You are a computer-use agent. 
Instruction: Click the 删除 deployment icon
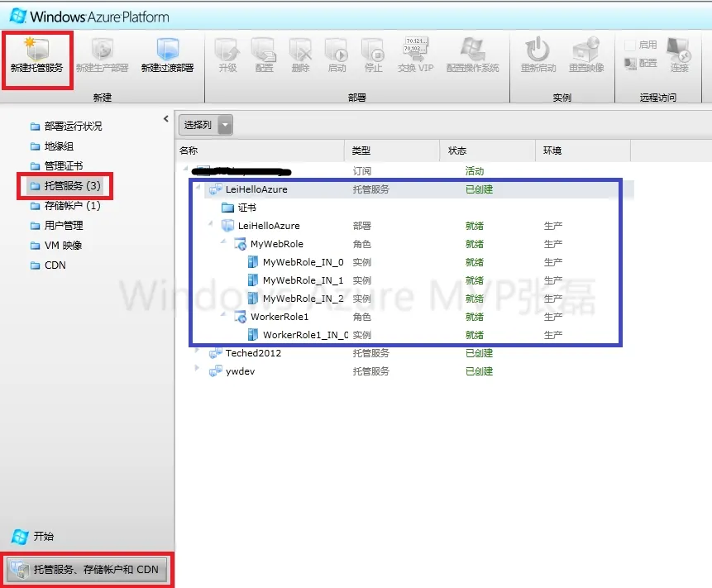300,50
